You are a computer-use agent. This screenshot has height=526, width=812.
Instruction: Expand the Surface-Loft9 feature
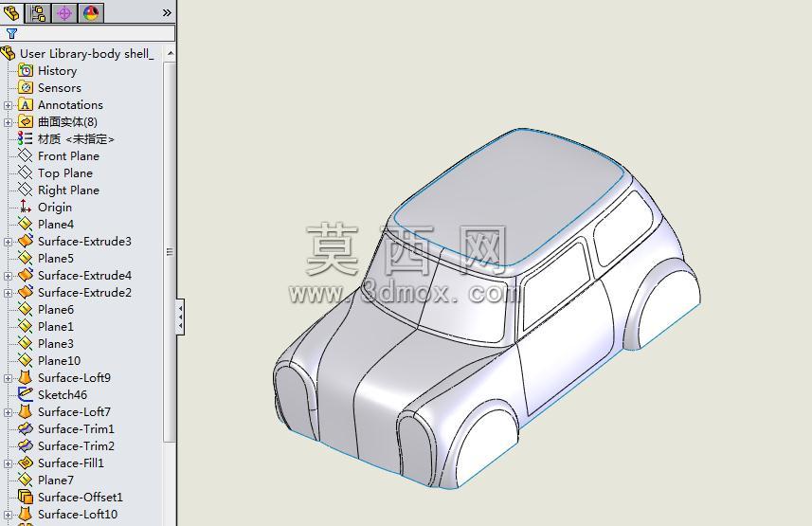pos(8,378)
